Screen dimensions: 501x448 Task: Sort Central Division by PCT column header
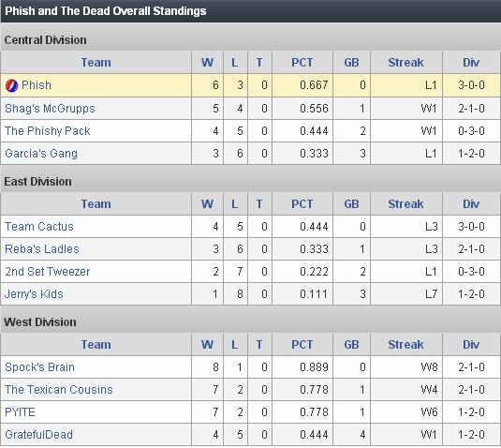pyautogui.click(x=302, y=63)
